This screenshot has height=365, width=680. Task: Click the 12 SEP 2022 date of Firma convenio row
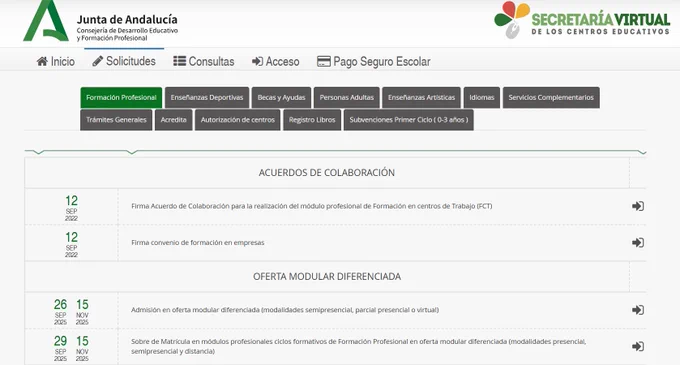click(72, 244)
